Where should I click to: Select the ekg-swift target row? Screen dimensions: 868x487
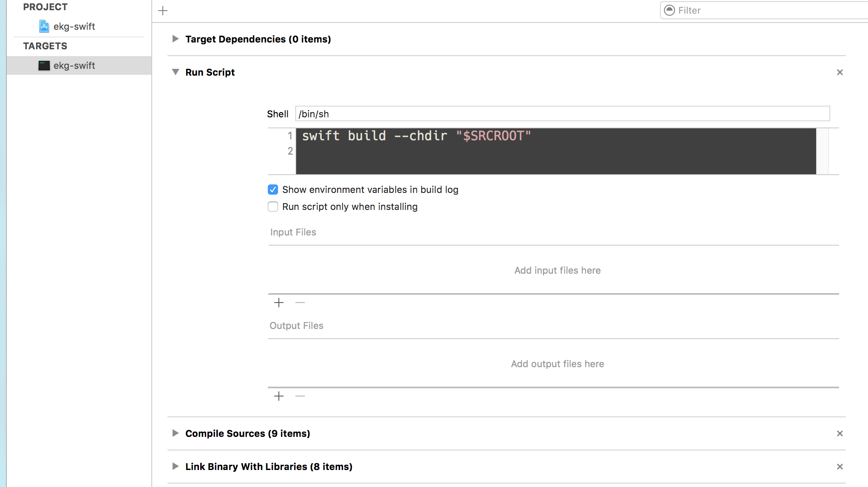(x=79, y=65)
